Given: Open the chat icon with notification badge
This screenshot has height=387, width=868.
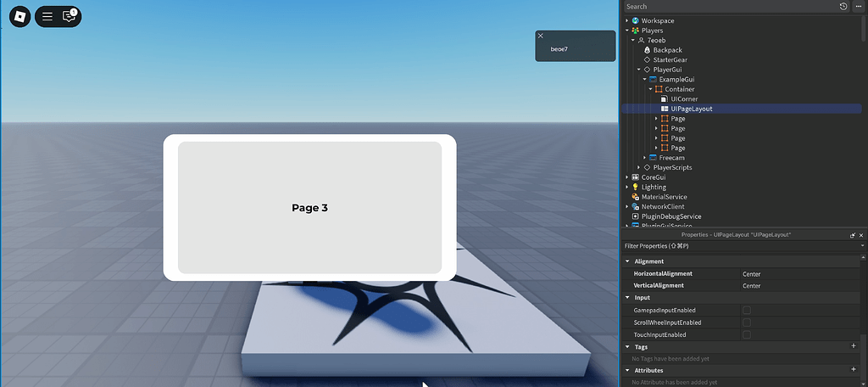Looking at the screenshot, I should 70,16.
